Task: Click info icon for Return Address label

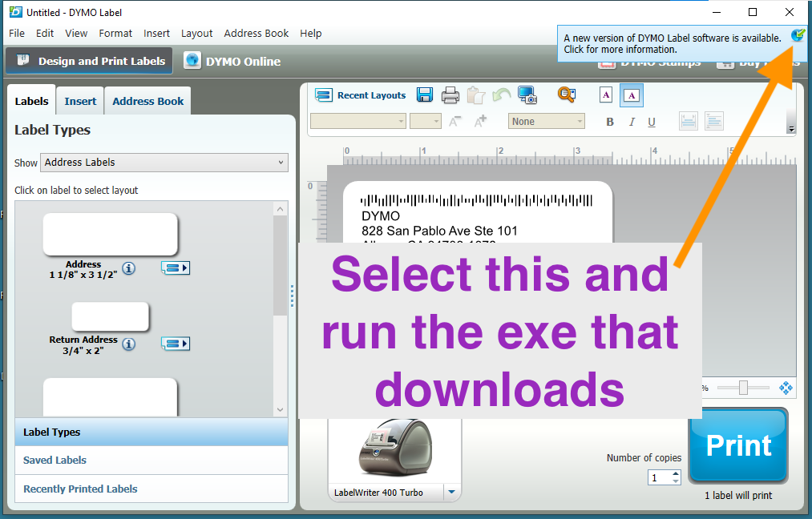Action: point(129,344)
